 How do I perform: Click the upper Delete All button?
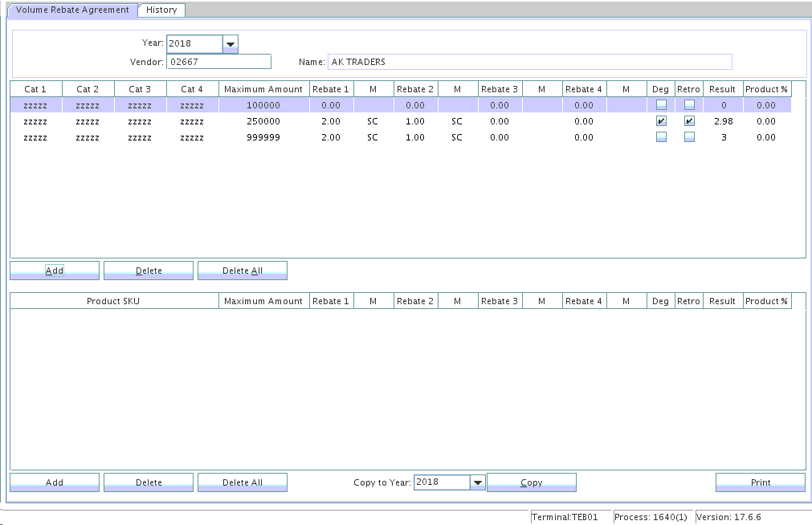click(x=242, y=271)
